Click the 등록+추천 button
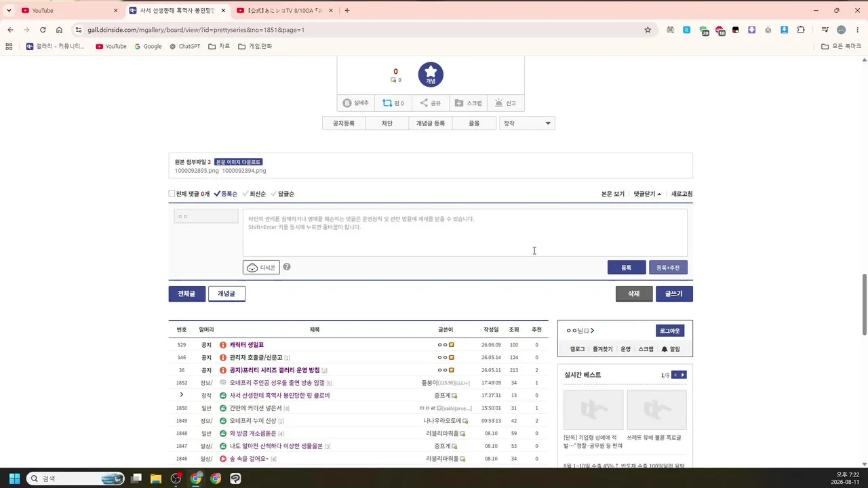Viewport: 868px width, 488px height. (668, 268)
